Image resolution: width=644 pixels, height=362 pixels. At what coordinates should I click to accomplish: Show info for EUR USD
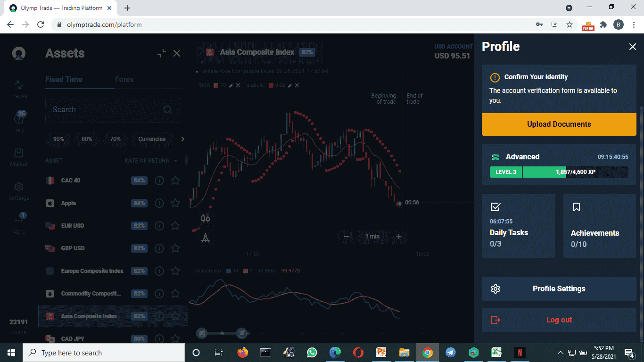pos(159,226)
